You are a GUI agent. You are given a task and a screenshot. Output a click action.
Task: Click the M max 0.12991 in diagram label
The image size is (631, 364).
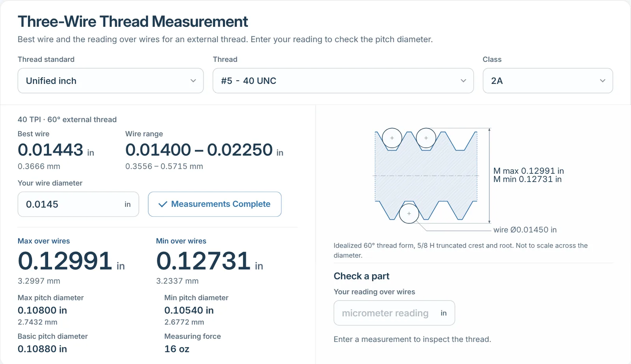click(x=528, y=171)
